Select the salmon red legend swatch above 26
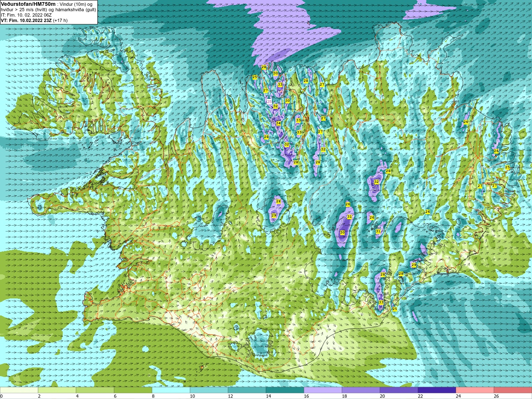Screen dimensions: 532x399 click(512, 391)
